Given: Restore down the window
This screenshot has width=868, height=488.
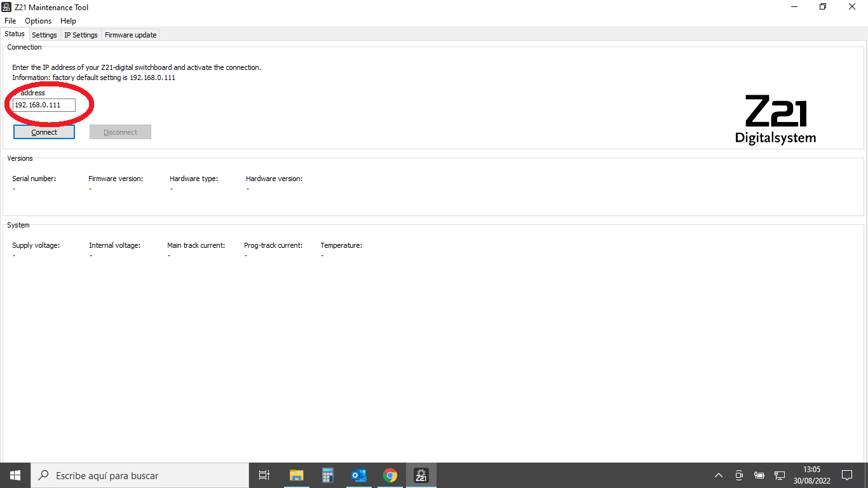Looking at the screenshot, I should click(823, 7).
